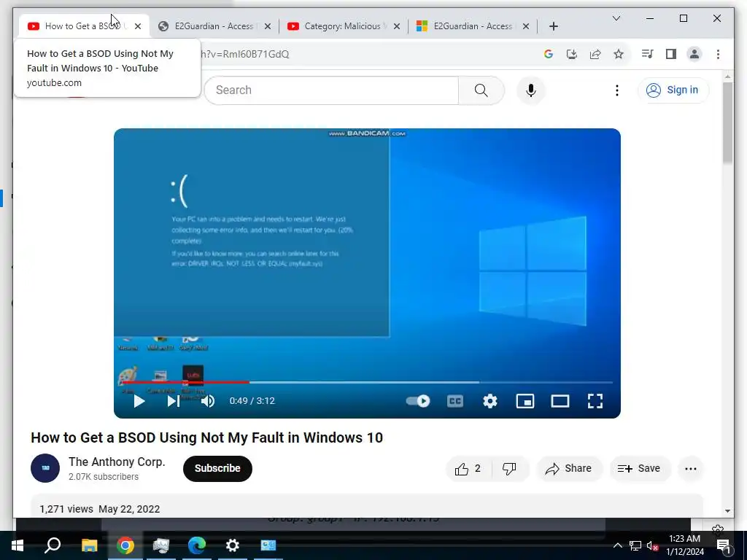This screenshot has height=560, width=747.
Task: Sign in to YouTube
Action: tap(673, 90)
